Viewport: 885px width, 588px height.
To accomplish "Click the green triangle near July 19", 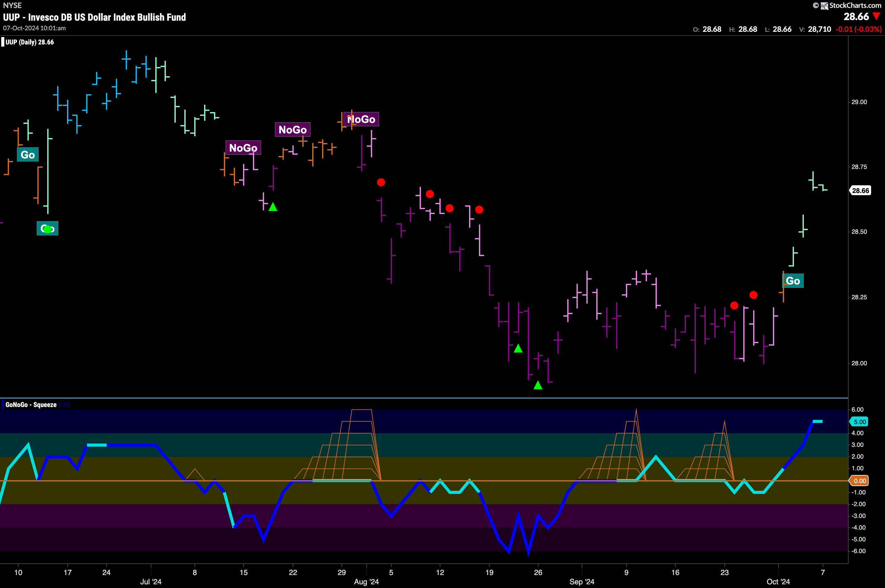I will tap(273, 207).
